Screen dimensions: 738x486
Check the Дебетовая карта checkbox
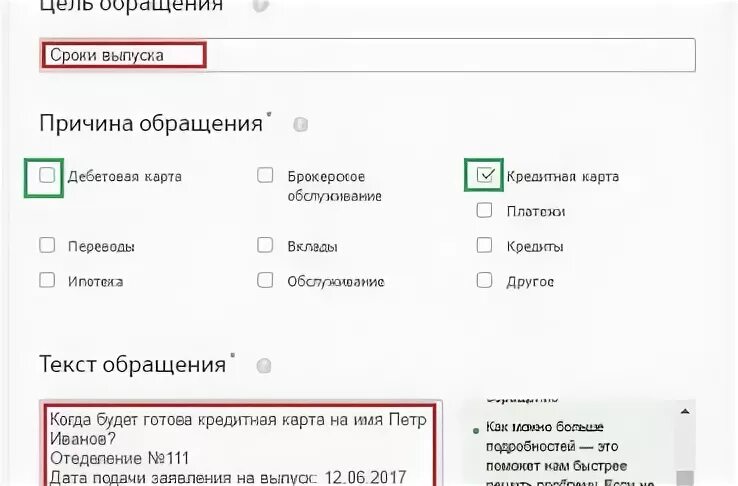point(47,175)
